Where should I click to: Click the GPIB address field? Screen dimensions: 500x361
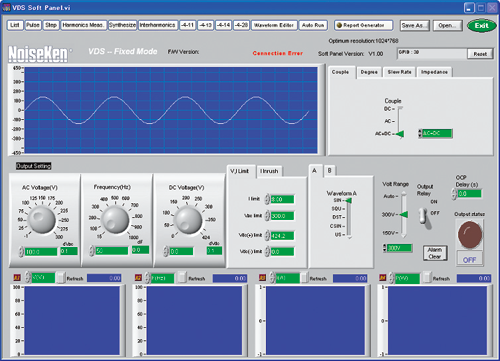coord(432,53)
